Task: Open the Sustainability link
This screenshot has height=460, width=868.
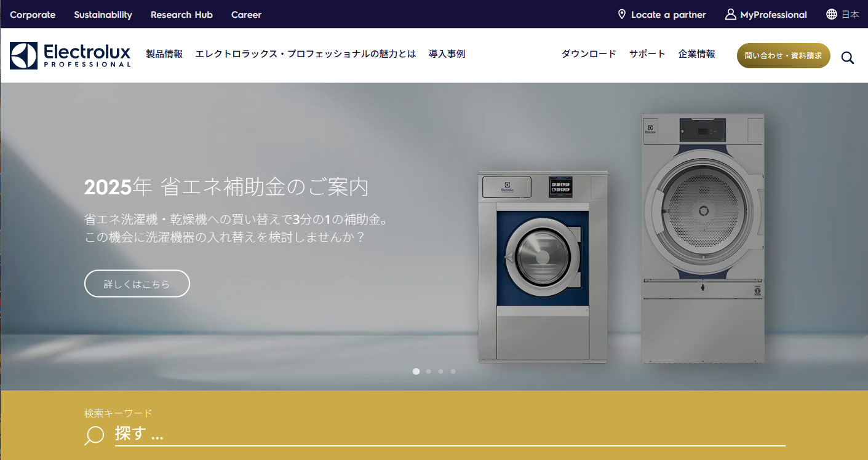Action: 103,15
